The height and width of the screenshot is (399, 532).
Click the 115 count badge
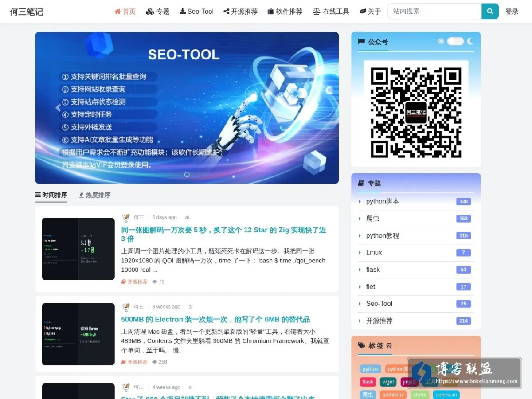coord(463,235)
